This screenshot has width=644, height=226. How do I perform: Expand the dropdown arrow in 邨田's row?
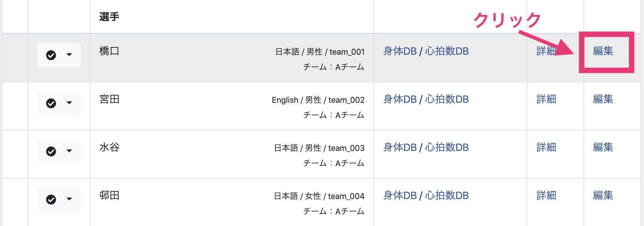click(x=69, y=199)
